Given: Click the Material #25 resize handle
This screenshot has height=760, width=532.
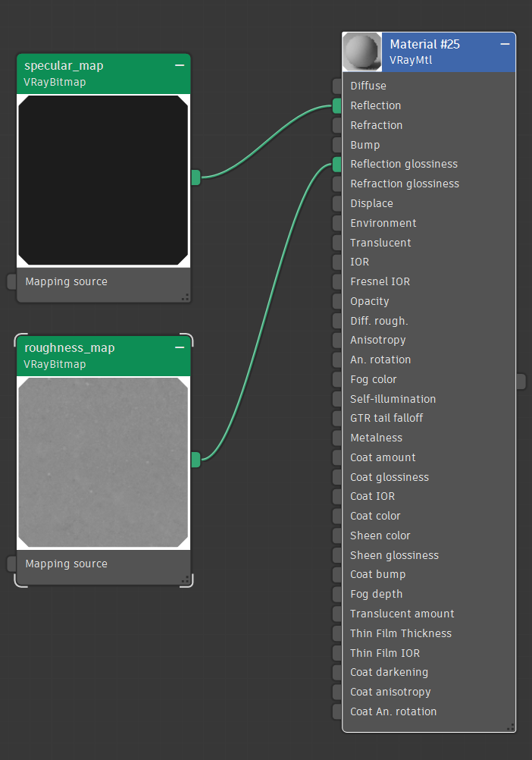Looking at the screenshot, I should [510, 727].
